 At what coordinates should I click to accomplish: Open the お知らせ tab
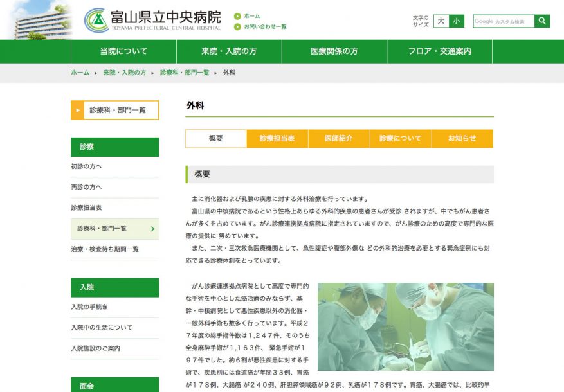pos(462,139)
